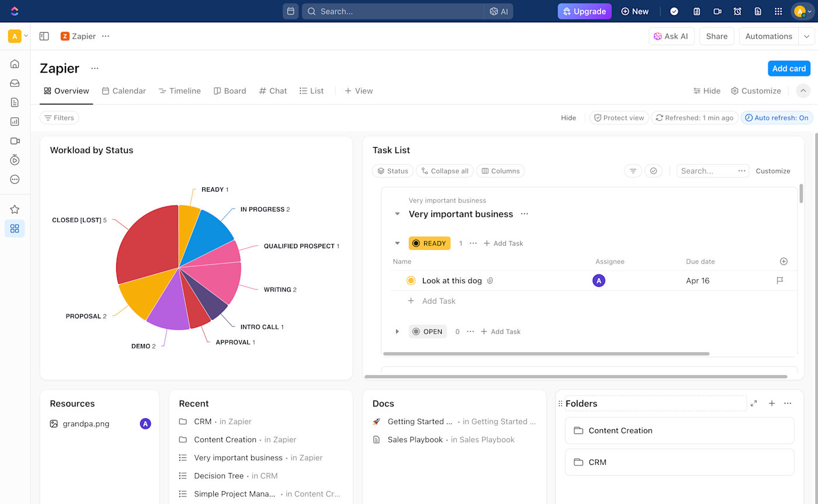Mark Look at this dog status circle
This screenshot has width=818, height=504.
(411, 281)
